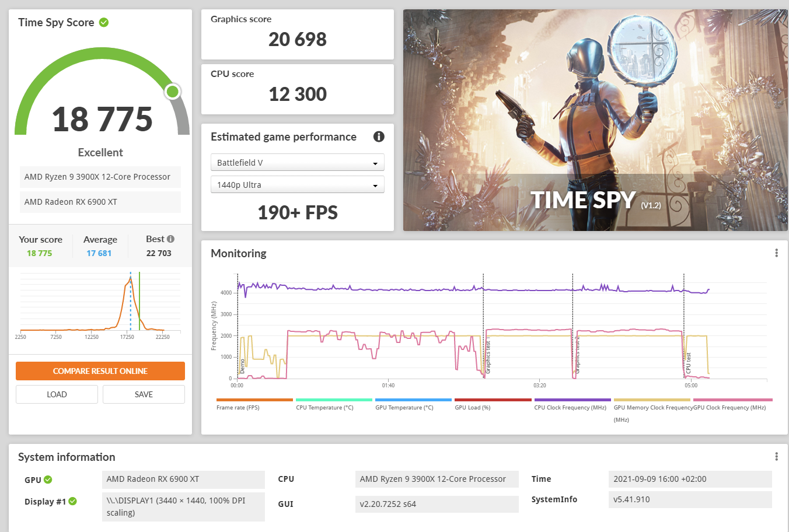The width and height of the screenshot is (789, 532).
Task: Click the COMPARE RESULT ONLINE button
Action: tap(100, 371)
